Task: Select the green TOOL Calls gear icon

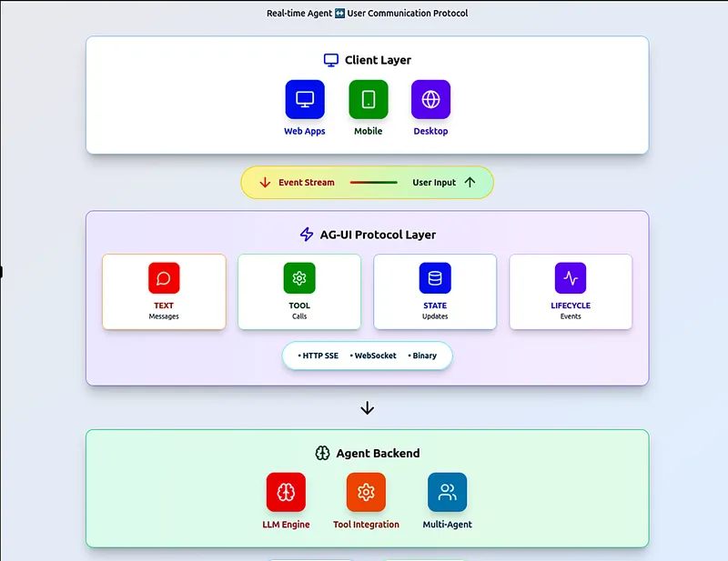Action: [x=299, y=278]
